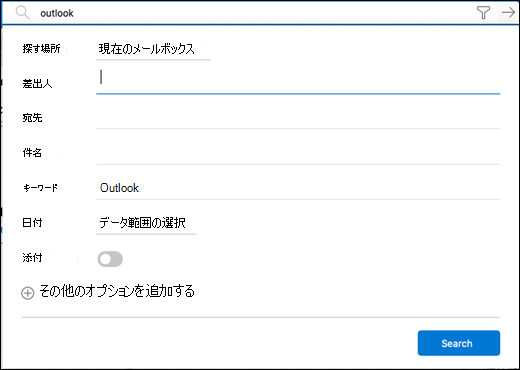Click the 宛先 recipient input field

click(x=298, y=118)
